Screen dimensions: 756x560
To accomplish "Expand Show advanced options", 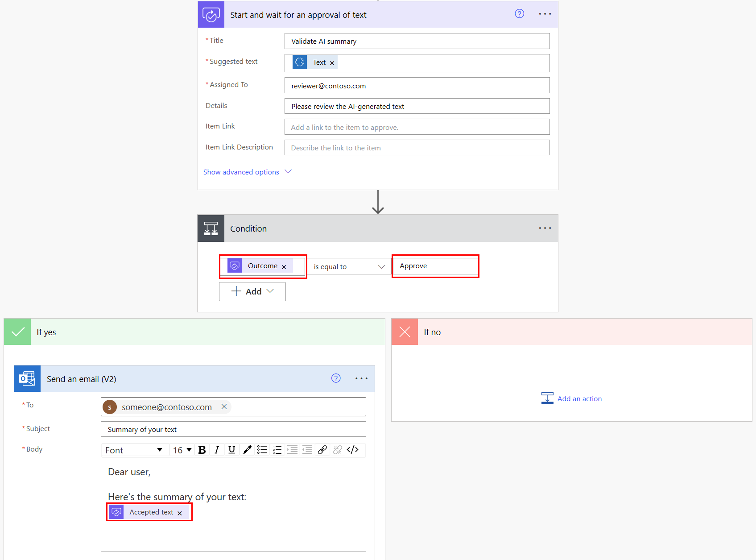I will pyautogui.click(x=247, y=172).
